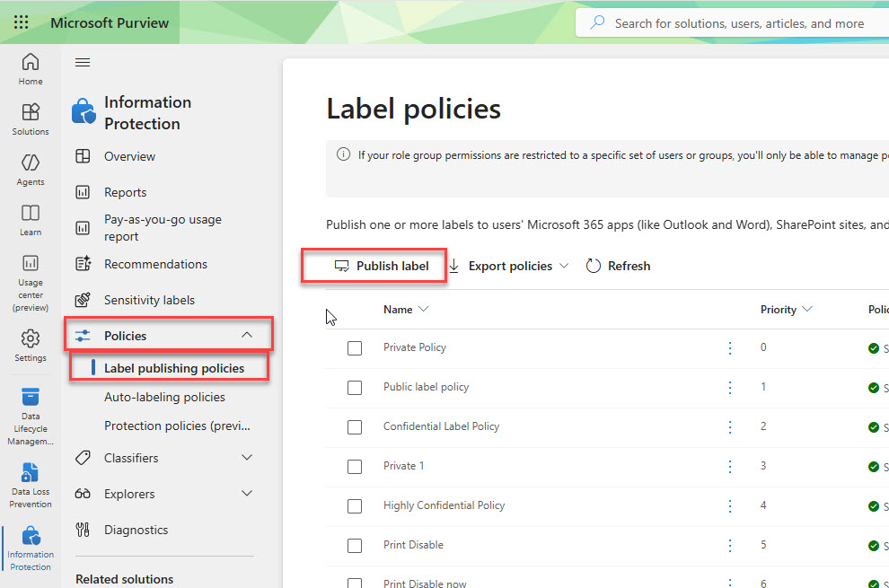Tick the Confidential Label Policy checkbox
Viewport: 889px width, 588px height.
tap(355, 427)
